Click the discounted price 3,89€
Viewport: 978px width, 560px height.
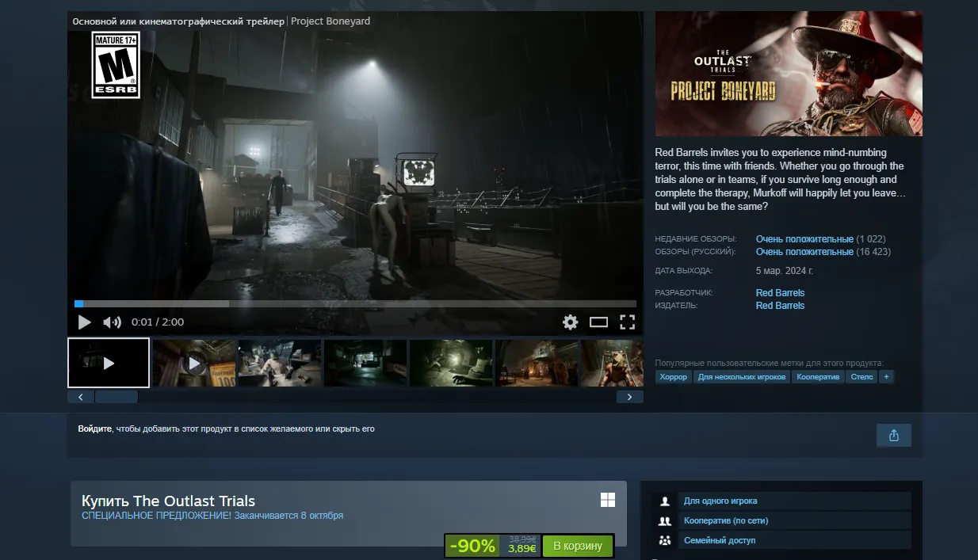[x=522, y=548]
